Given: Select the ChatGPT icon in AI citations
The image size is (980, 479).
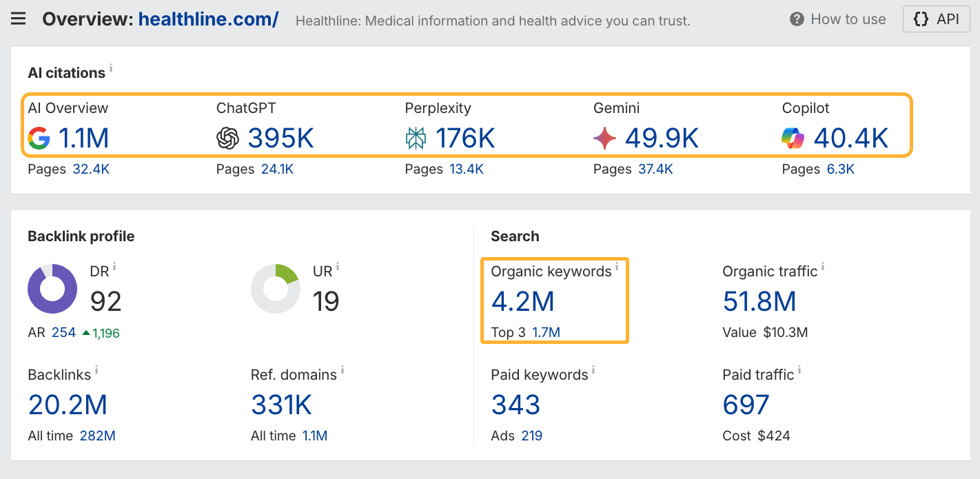Looking at the screenshot, I should point(228,139).
